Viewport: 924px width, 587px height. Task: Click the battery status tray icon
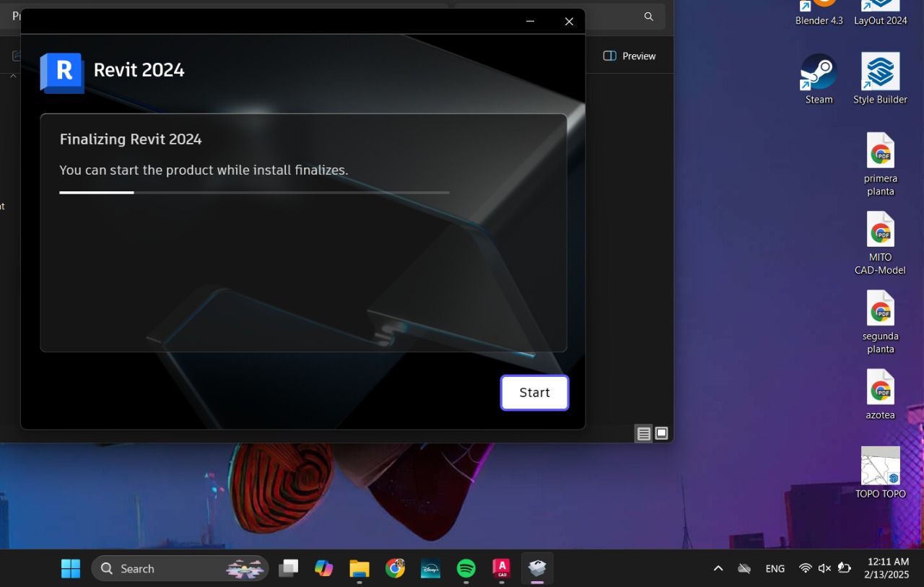click(x=844, y=569)
